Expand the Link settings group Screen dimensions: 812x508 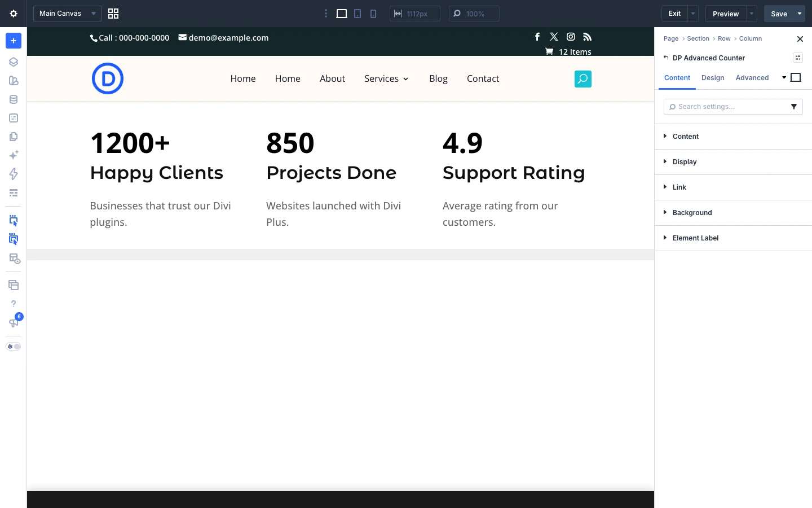point(733,187)
